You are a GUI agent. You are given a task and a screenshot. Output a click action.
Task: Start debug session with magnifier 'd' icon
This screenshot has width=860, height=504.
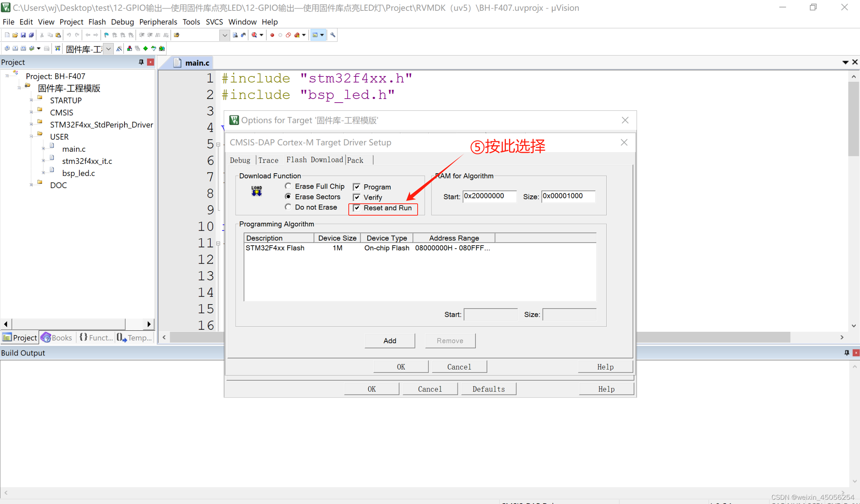254,35
